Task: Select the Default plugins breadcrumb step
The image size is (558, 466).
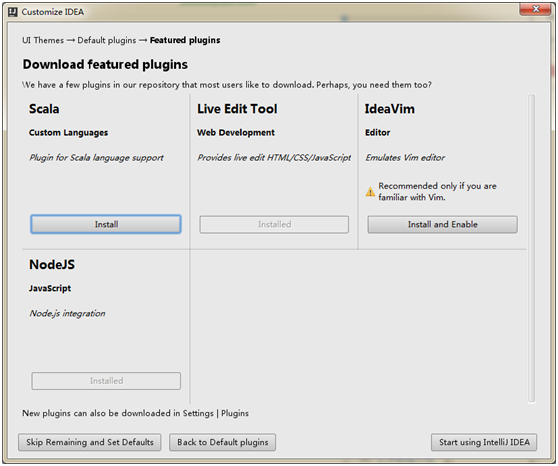Action: [107, 40]
